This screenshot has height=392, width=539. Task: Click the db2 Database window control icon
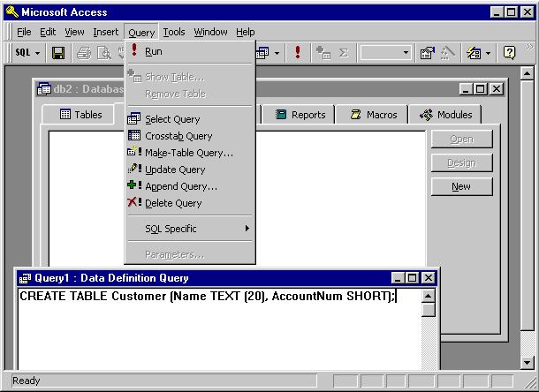click(44, 89)
